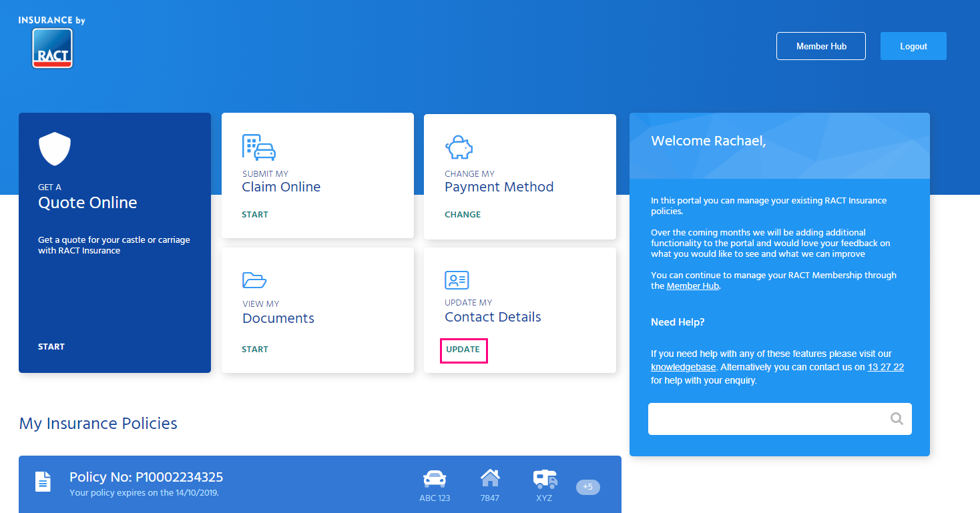Click the building and car claim icon

pos(259,147)
